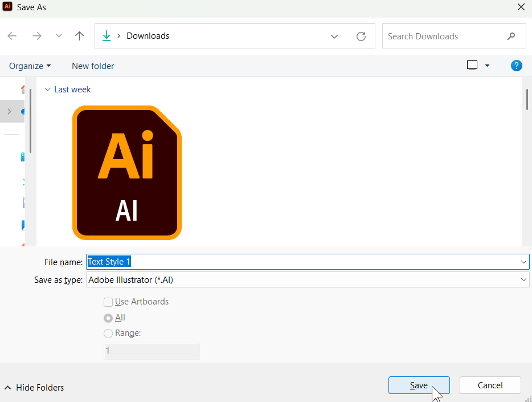Expand the address bar path chevron
Image resolution: width=532 pixels, height=402 pixels.
[x=118, y=36]
